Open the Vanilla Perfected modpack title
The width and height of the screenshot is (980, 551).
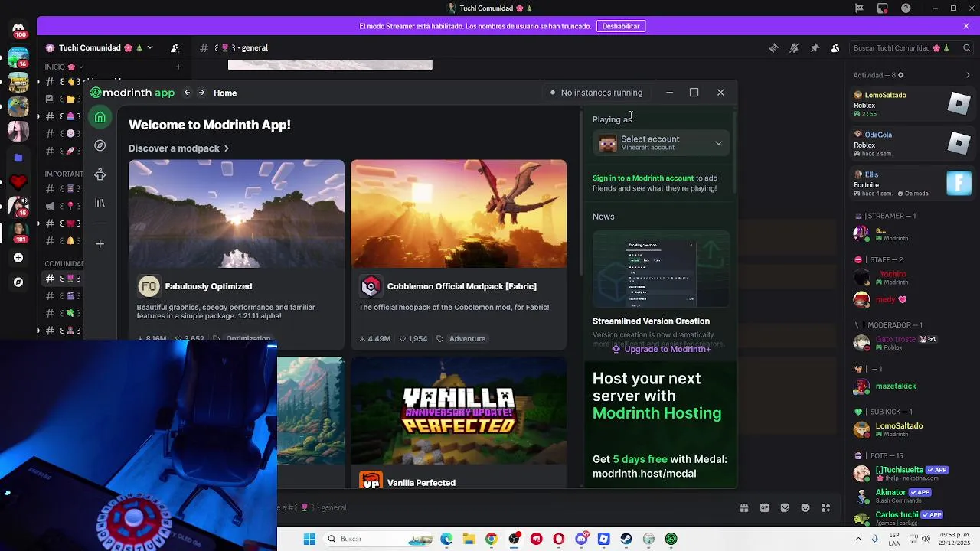click(x=421, y=483)
